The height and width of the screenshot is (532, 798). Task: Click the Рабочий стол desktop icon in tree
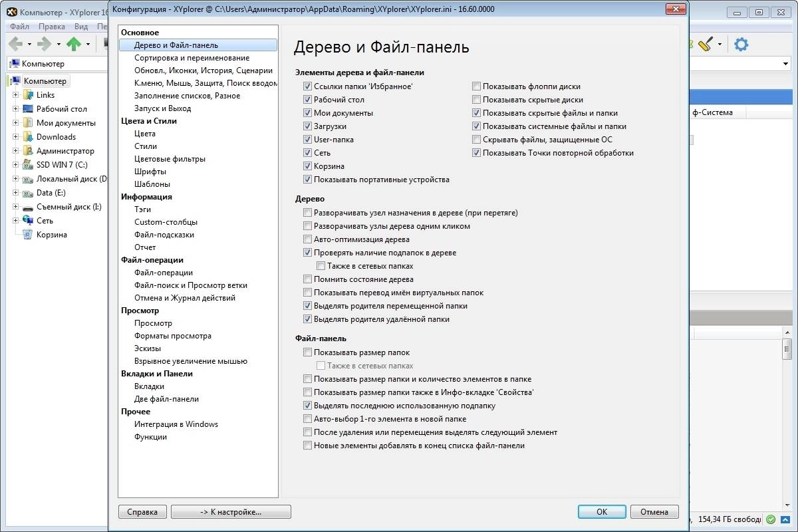click(x=28, y=109)
